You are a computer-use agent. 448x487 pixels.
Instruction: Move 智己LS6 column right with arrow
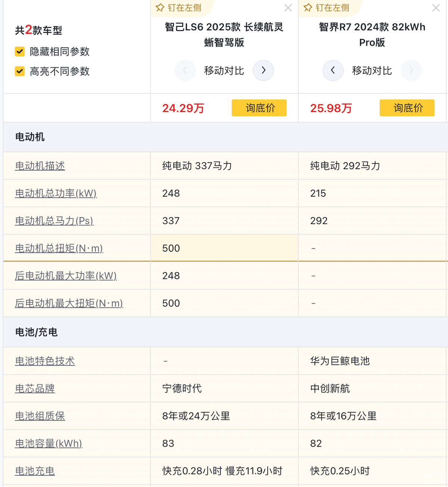tap(263, 70)
